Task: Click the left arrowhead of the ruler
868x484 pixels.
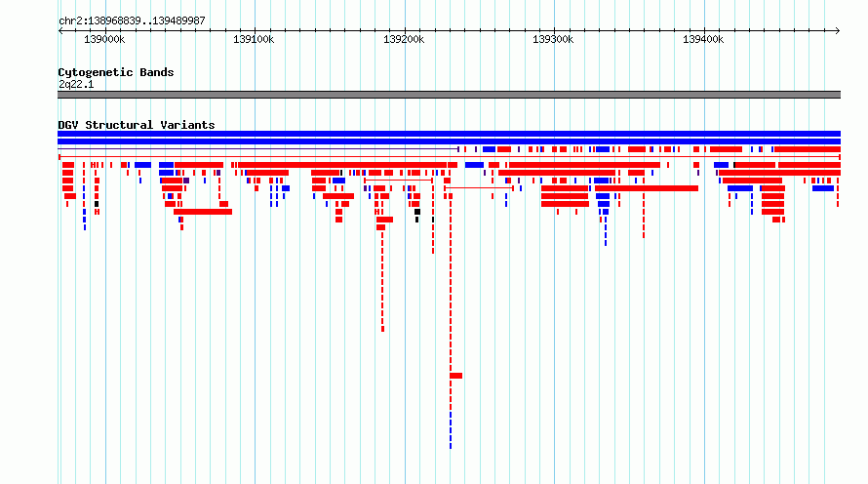Action: tap(60, 30)
